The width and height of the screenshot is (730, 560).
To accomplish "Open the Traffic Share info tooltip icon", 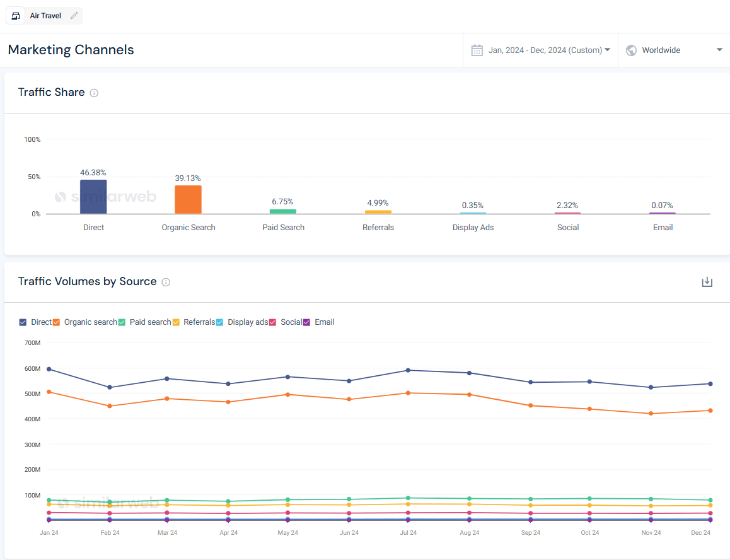I will point(94,93).
